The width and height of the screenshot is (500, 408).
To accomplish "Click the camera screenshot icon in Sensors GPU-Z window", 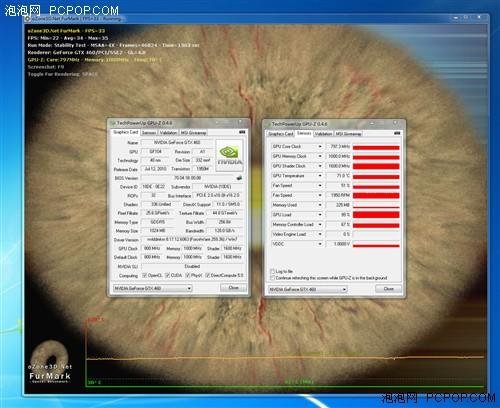I will pyautogui.click(x=397, y=133).
